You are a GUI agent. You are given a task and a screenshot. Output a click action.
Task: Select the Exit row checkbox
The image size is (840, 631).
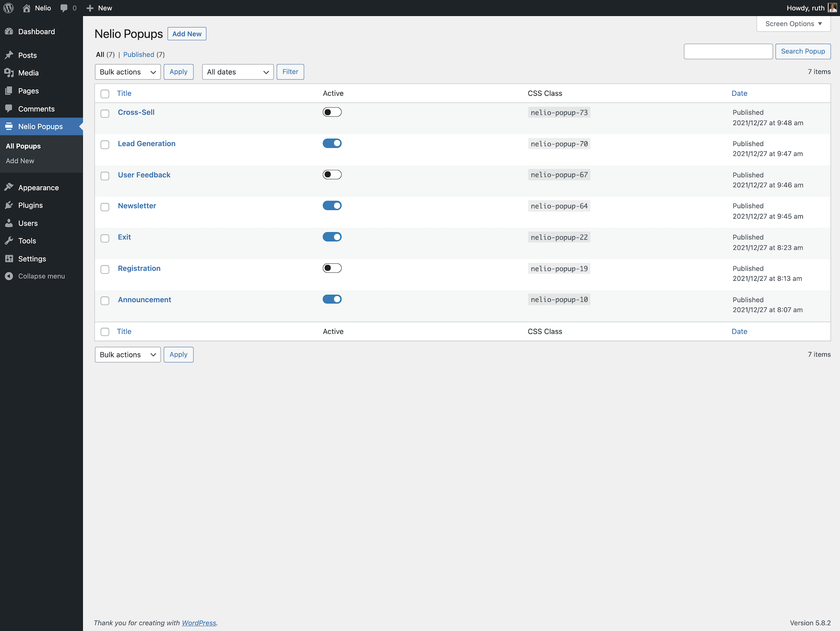[105, 238]
